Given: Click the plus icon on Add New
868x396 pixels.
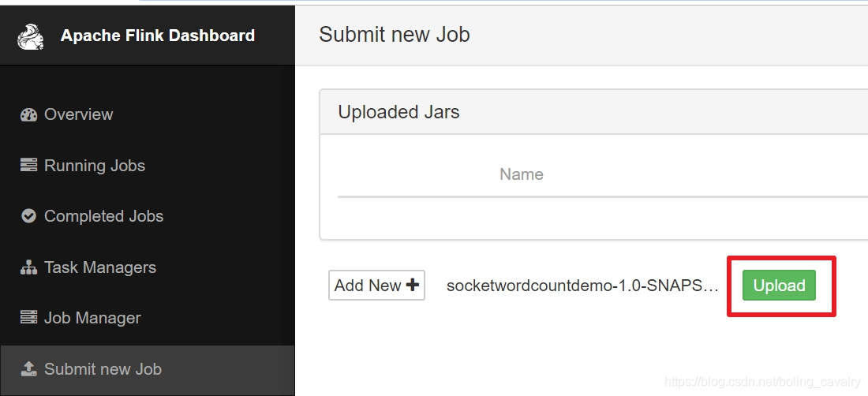Looking at the screenshot, I should [413, 286].
